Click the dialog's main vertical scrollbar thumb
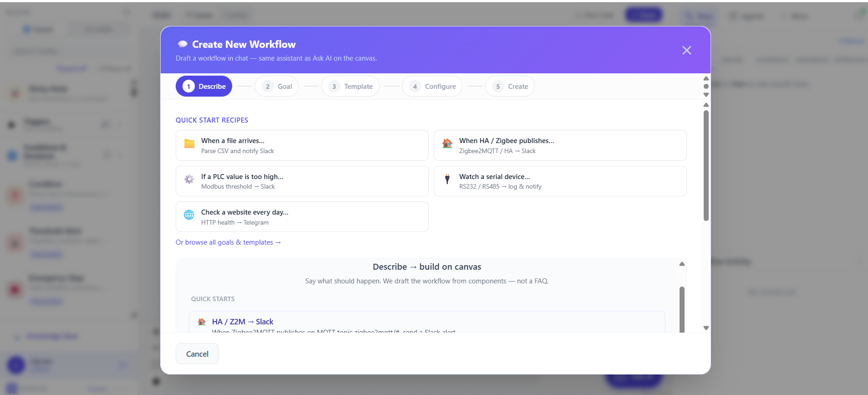This screenshot has width=868, height=395. pos(706,165)
